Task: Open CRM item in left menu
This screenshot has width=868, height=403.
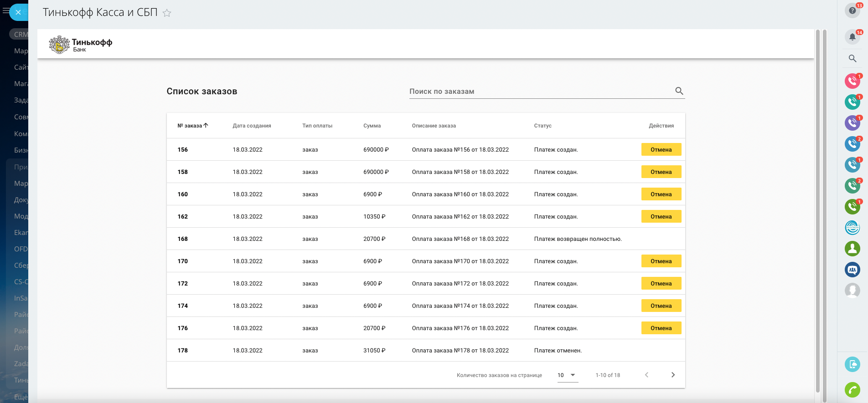Action: point(20,34)
